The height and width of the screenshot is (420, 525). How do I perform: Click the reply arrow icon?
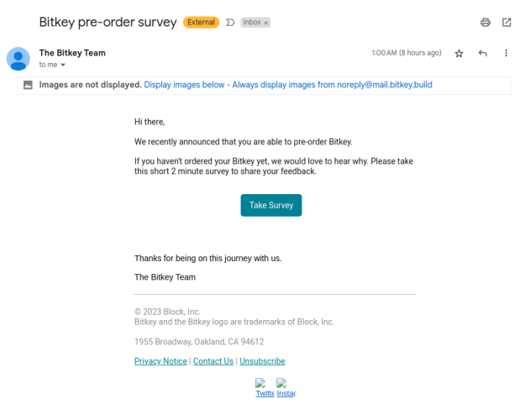click(x=483, y=54)
